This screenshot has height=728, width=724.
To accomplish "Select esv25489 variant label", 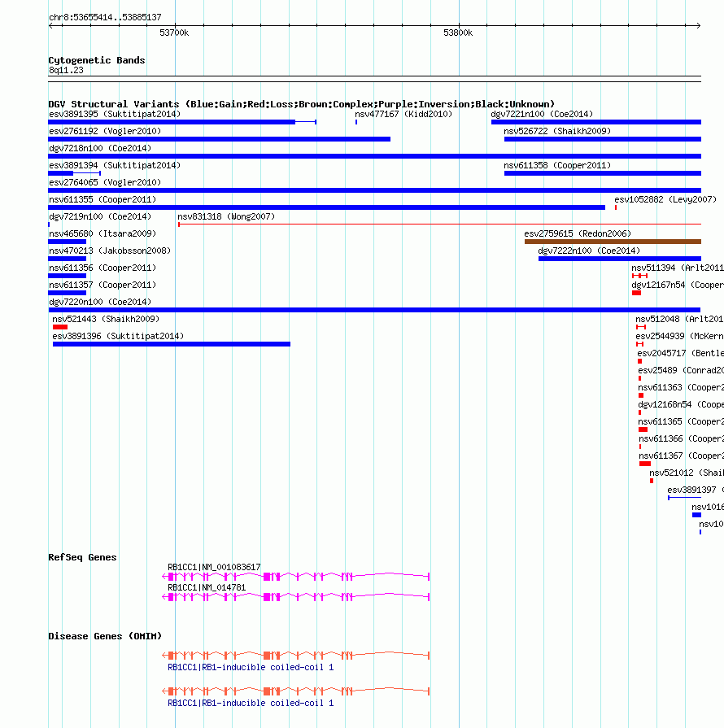I will point(681,370).
